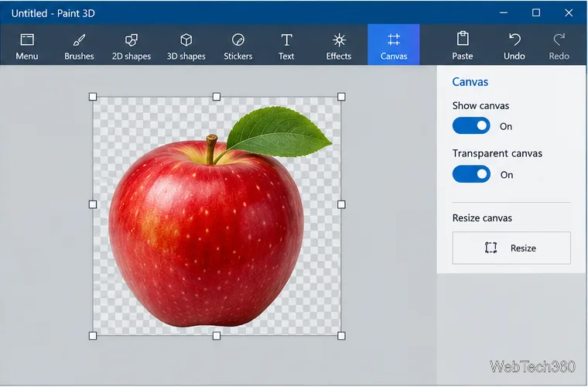Image resolution: width=588 pixels, height=387 pixels.
Task: Select the Canvas tab
Action: [x=393, y=45]
